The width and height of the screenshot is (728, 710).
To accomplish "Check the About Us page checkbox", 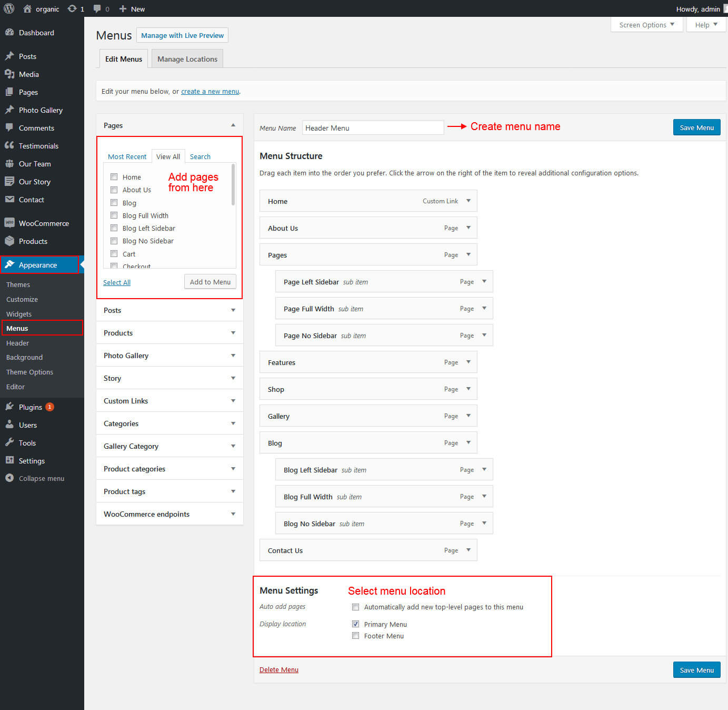I will 114,190.
